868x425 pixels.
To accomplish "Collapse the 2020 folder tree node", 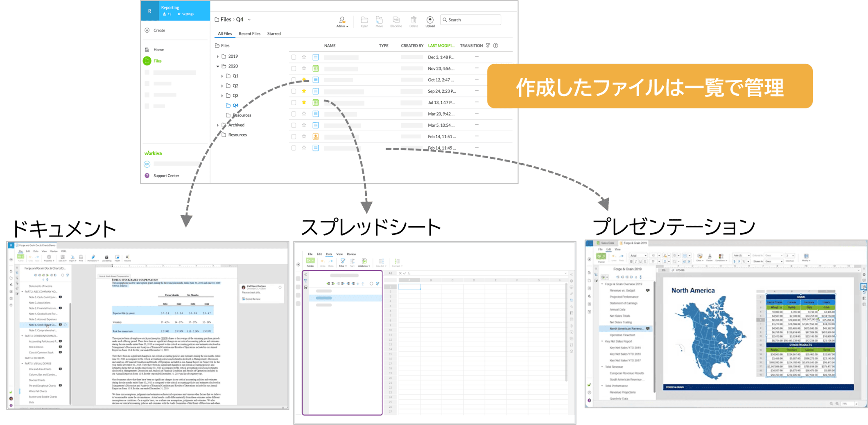I will (x=217, y=66).
